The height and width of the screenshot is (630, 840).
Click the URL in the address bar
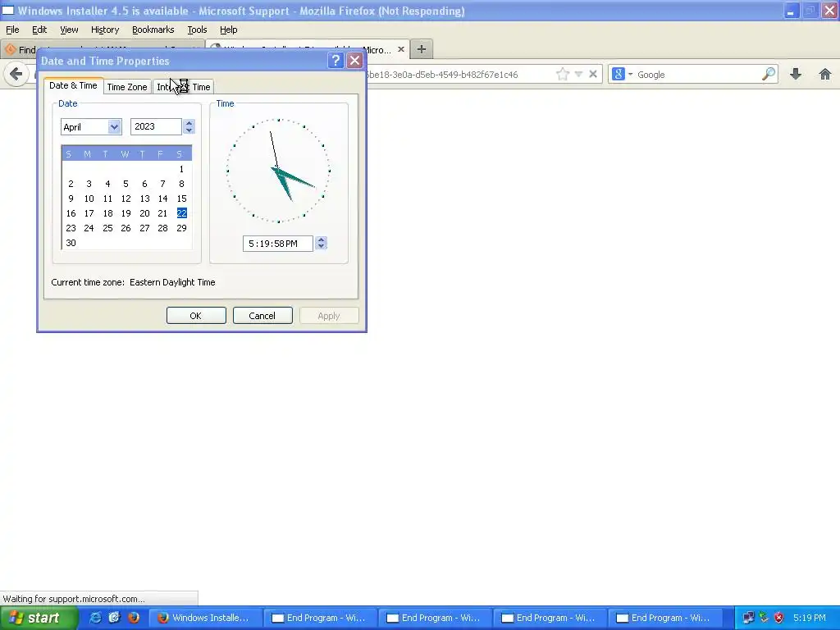coord(442,75)
